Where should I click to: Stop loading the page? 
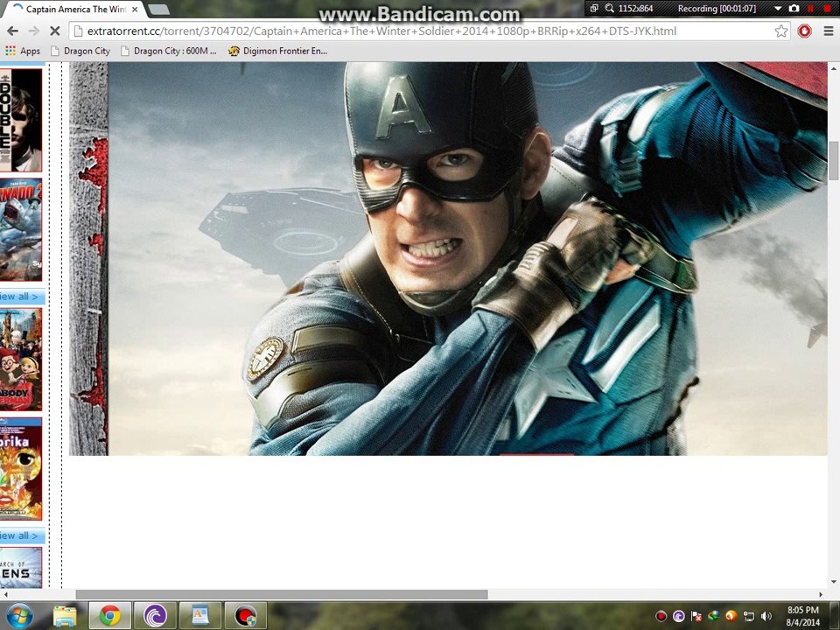(54, 31)
